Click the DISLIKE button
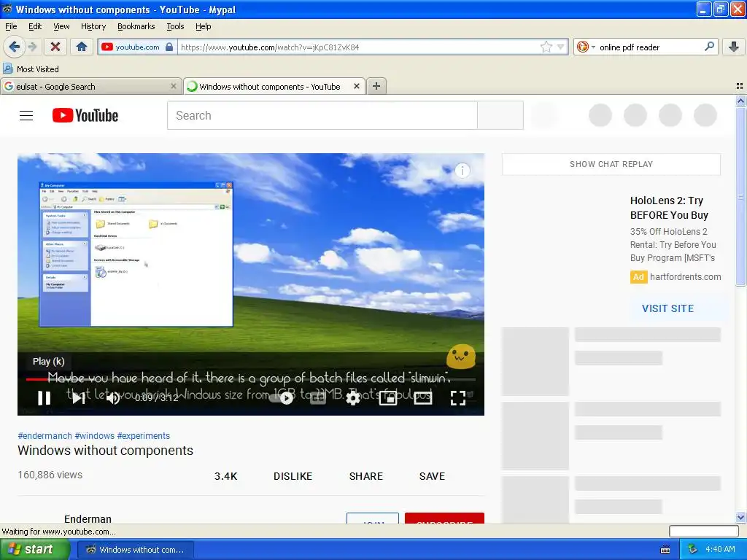 click(x=293, y=476)
